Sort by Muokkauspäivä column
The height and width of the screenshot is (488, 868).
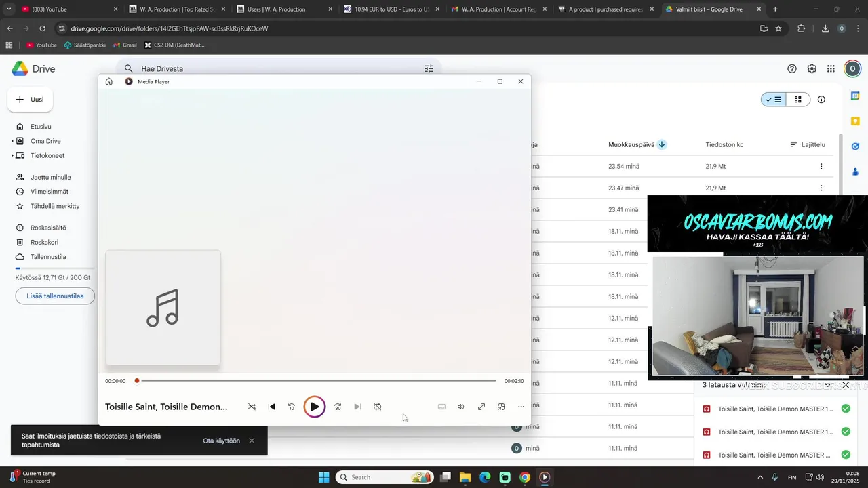tap(631, 144)
